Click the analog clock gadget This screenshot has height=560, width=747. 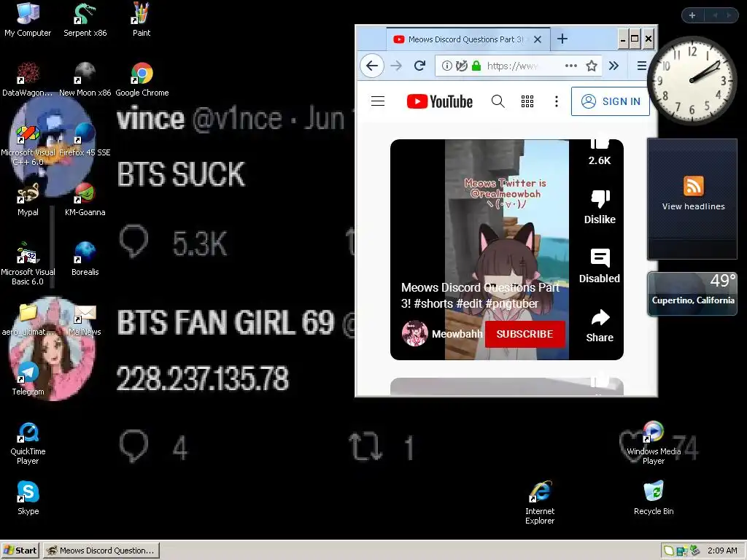click(x=692, y=80)
